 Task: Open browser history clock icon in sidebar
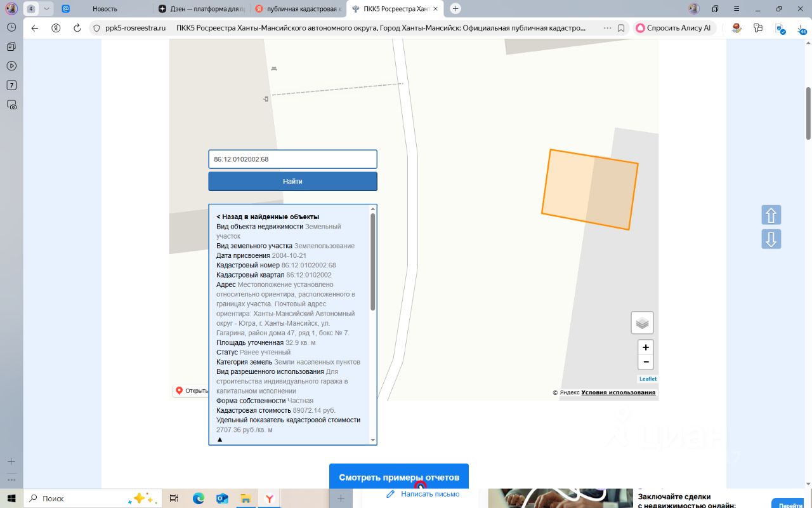[11, 27]
